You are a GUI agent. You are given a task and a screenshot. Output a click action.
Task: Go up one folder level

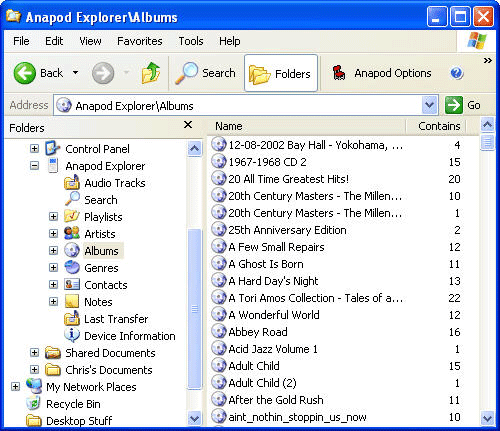(151, 73)
